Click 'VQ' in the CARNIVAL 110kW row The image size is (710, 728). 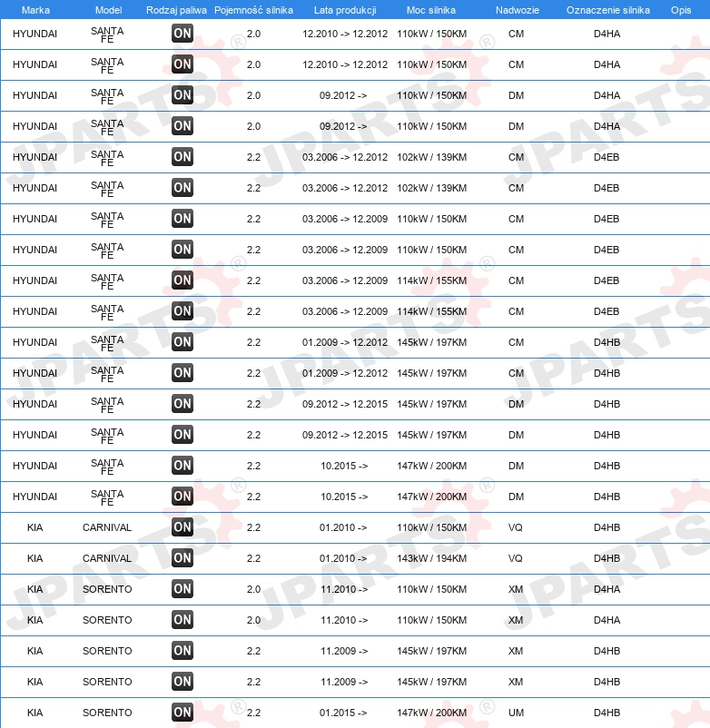pos(516,527)
